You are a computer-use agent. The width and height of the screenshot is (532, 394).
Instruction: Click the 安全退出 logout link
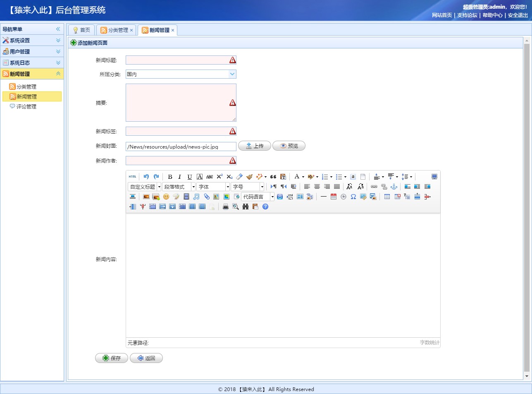click(518, 15)
